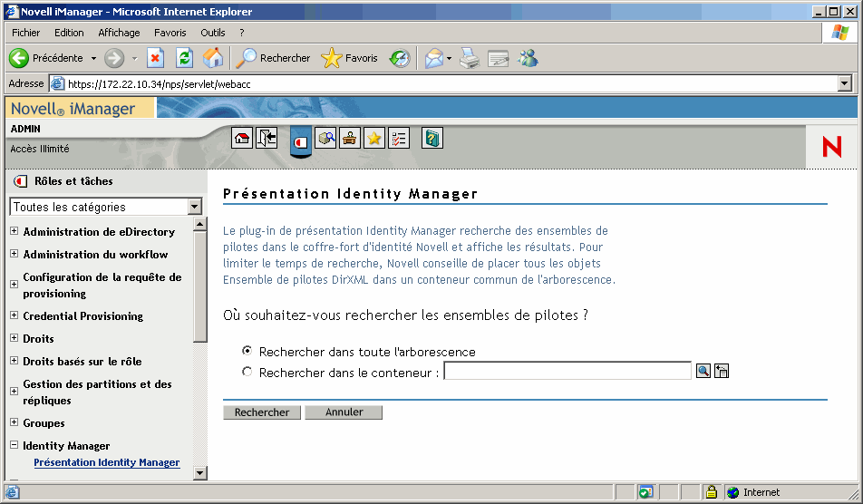Open the Preferences checklist icon
The width and height of the screenshot is (863, 504).
pos(399,138)
